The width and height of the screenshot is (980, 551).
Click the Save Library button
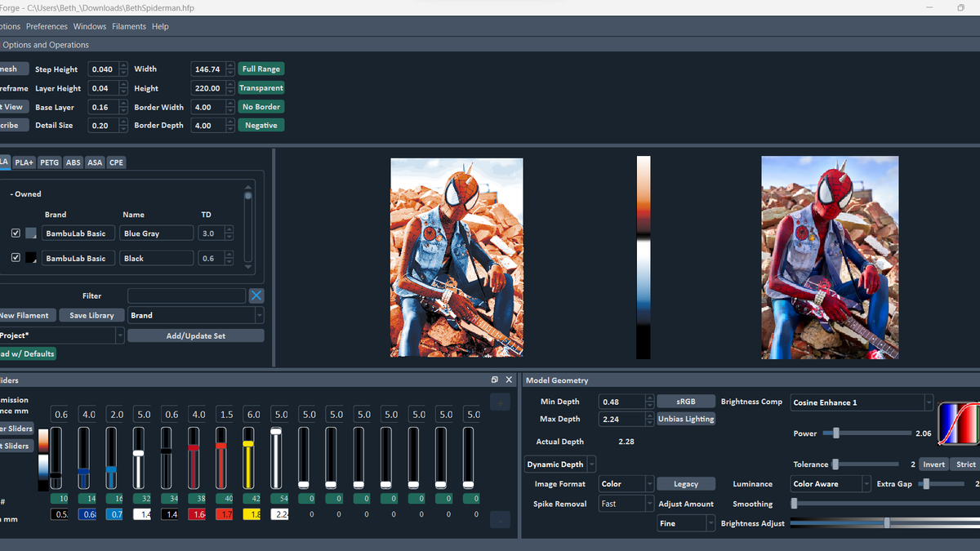point(91,315)
